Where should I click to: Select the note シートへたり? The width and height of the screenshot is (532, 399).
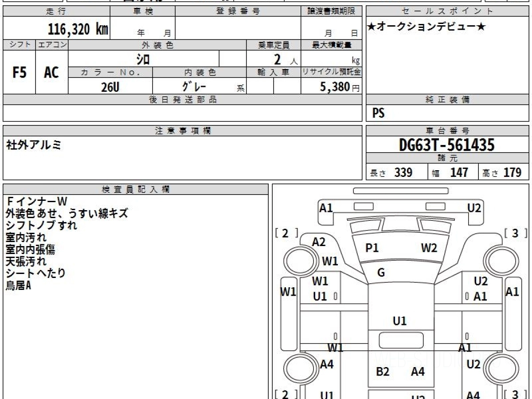(x=36, y=274)
